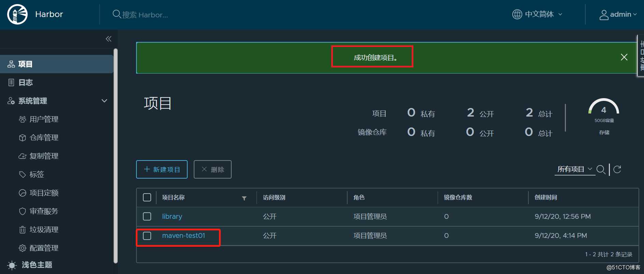The image size is (644, 274).
Task: Sort by 访问级别 column header
Action: pos(274,197)
